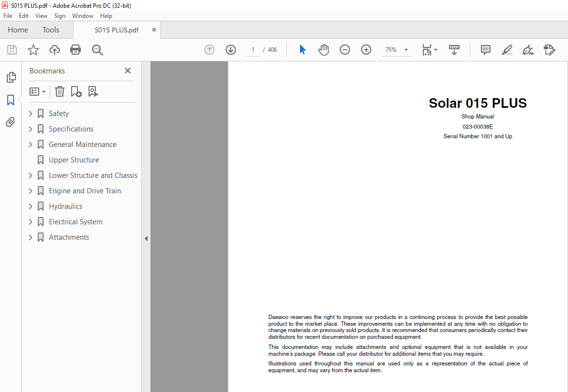Jump to Specifications bookmark
Viewport: 568px width, 392px height.
click(71, 129)
